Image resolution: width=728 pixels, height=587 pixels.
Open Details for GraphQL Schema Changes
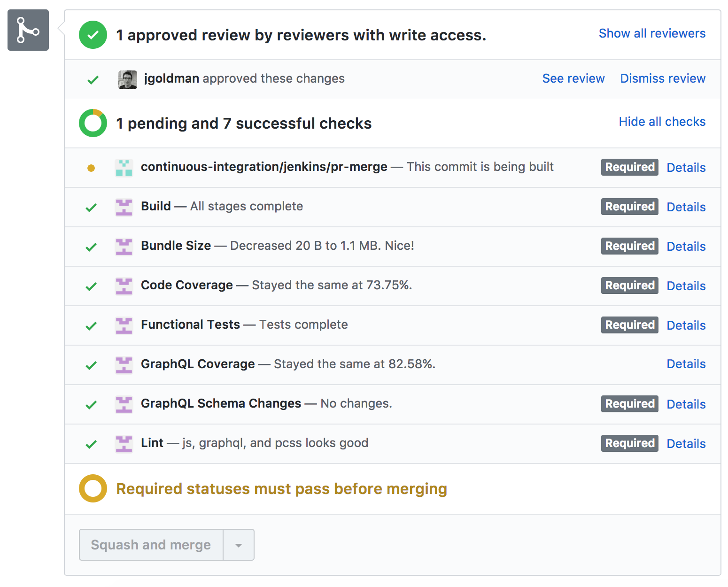pyautogui.click(x=686, y=403)
